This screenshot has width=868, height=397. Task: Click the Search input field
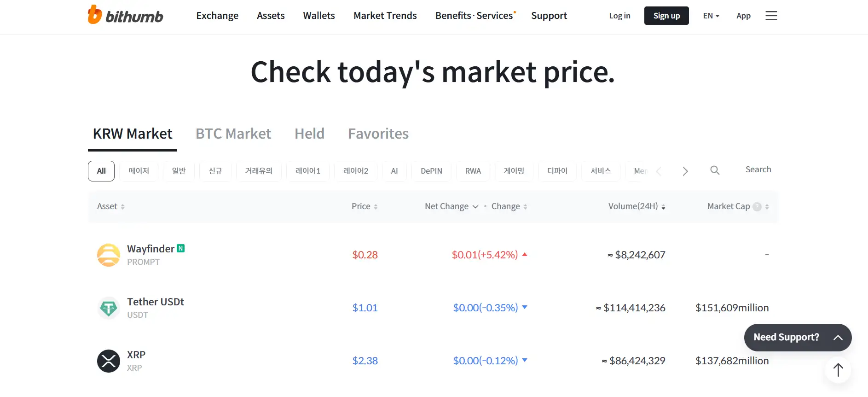point(758,169)
